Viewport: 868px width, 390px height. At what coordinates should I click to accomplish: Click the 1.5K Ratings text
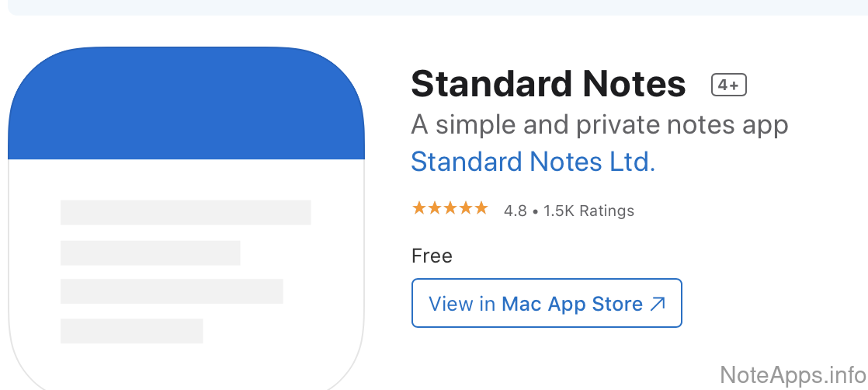[x=589, y=211]
